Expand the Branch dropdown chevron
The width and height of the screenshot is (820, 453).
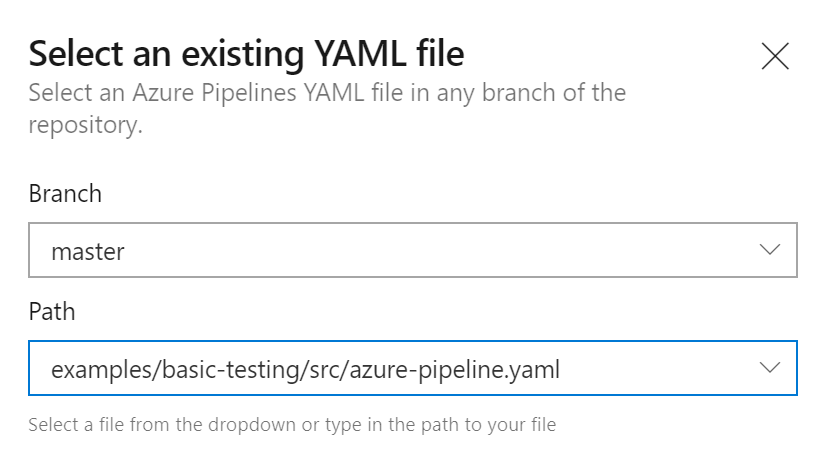pos(769,249)
